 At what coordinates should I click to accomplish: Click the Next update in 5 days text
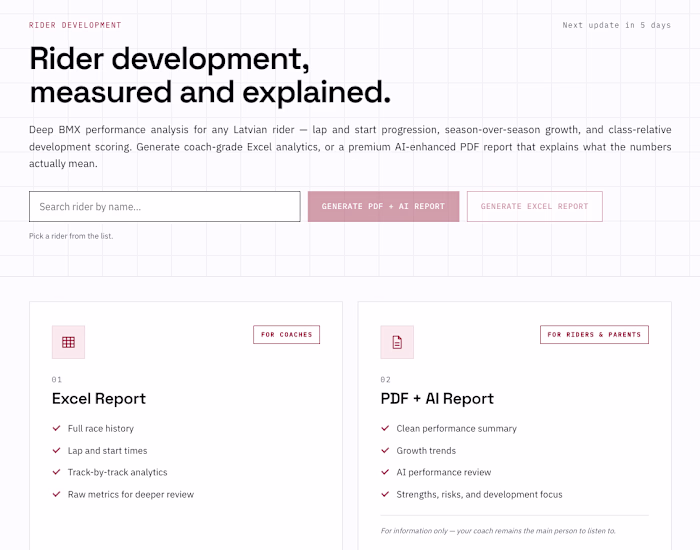coord(617,25)
